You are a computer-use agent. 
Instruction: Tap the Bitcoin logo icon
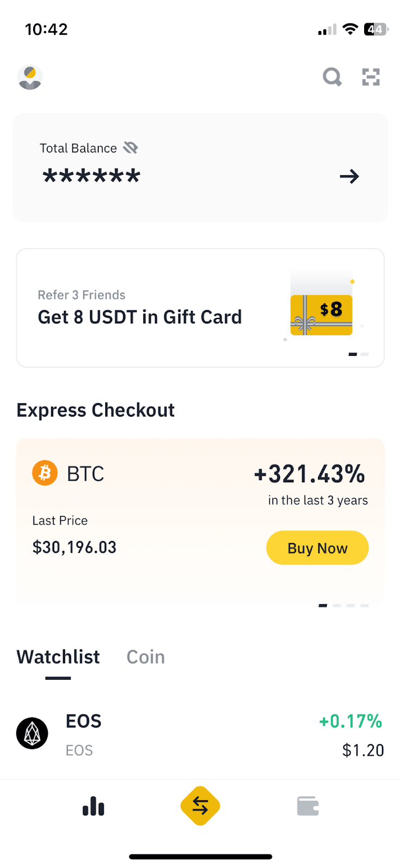coord(45,473)
